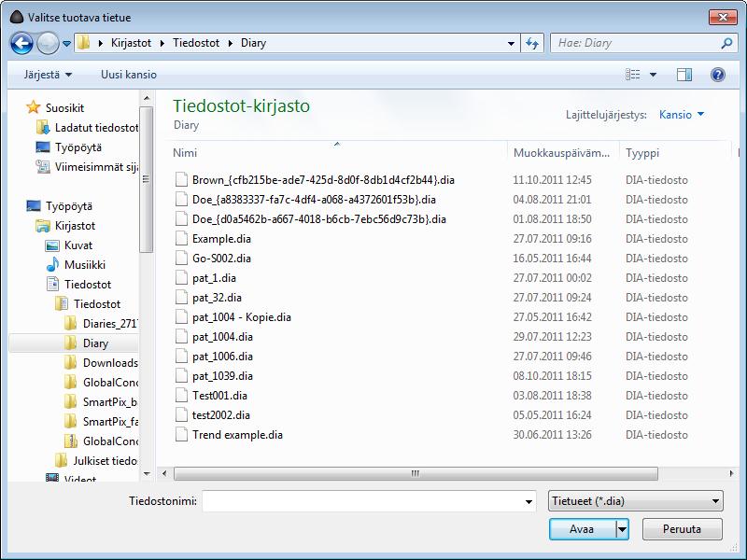
Task: Open the Järjestä menu
Action: click(x=48, y=75)
